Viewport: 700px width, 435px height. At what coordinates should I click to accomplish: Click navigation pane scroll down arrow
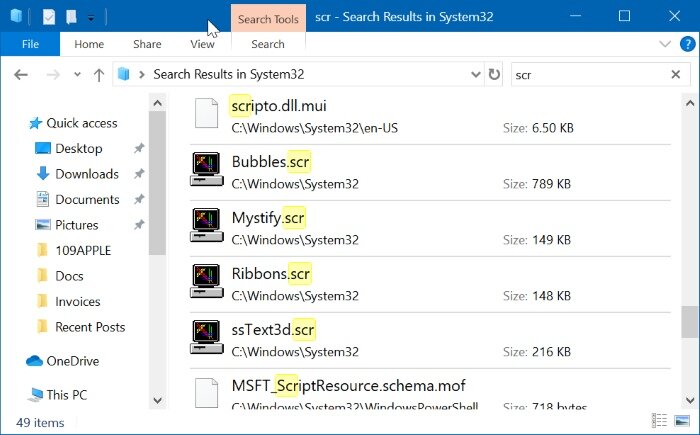pos(157,400)
